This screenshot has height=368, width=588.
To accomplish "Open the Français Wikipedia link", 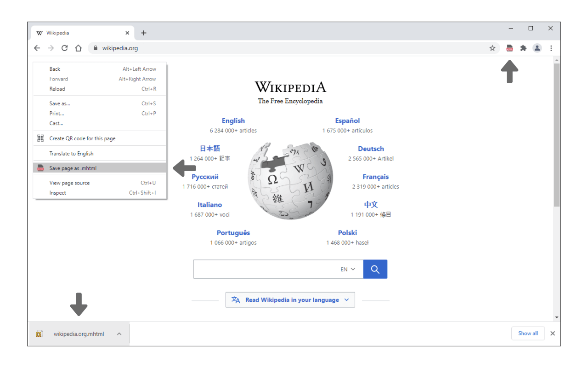I will click(375, 177).
